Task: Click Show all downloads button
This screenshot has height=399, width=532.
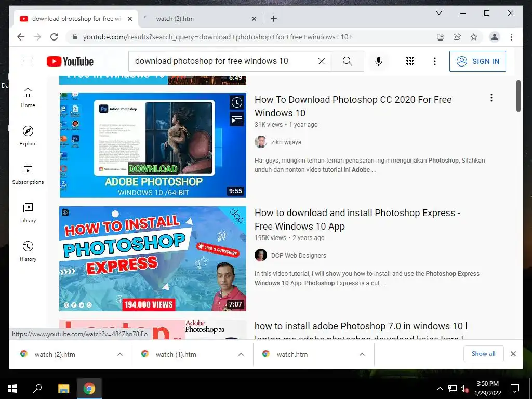Action: point(484,354)
